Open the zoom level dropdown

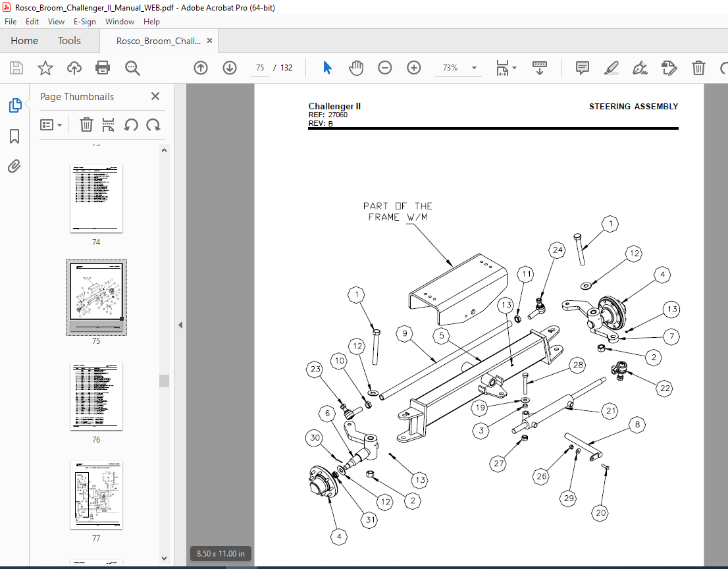(474, 68)
